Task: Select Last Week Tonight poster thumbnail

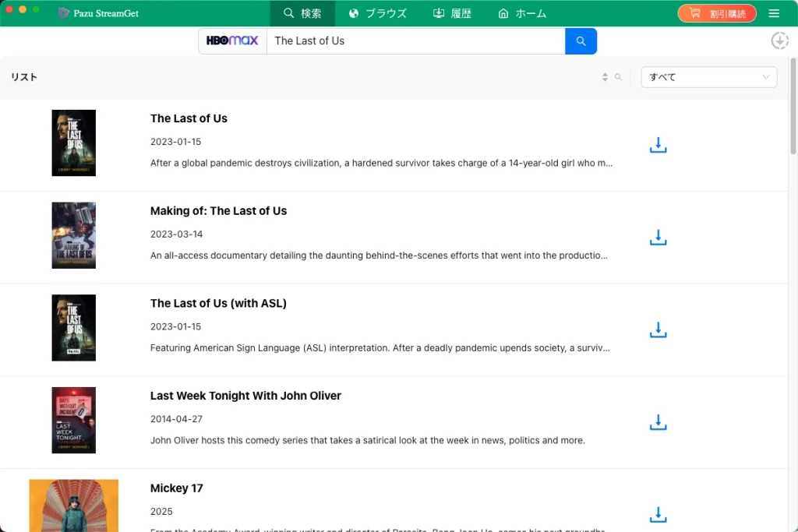Action: (74, 420)
